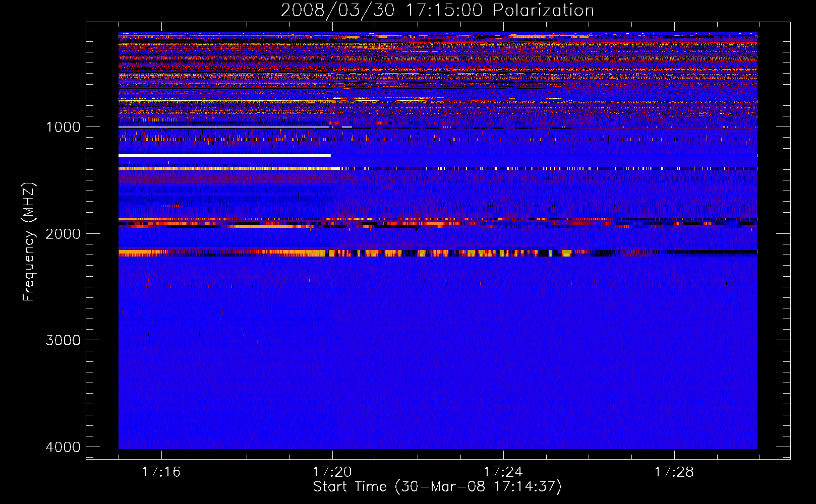The height and width of the screenshot is (504, 816).
Task: Click the '17:28' time tick label
Action: (x=674, y=472)
